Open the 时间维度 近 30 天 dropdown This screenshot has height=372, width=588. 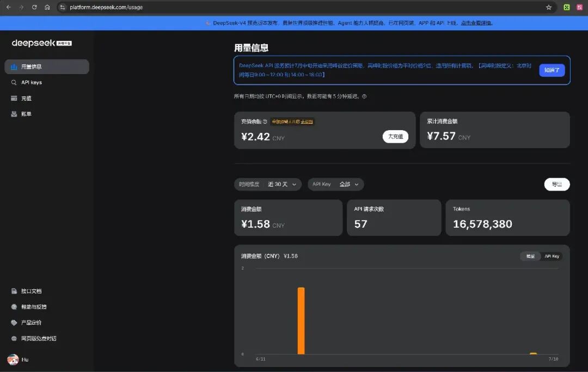click(x=268, y=184)
